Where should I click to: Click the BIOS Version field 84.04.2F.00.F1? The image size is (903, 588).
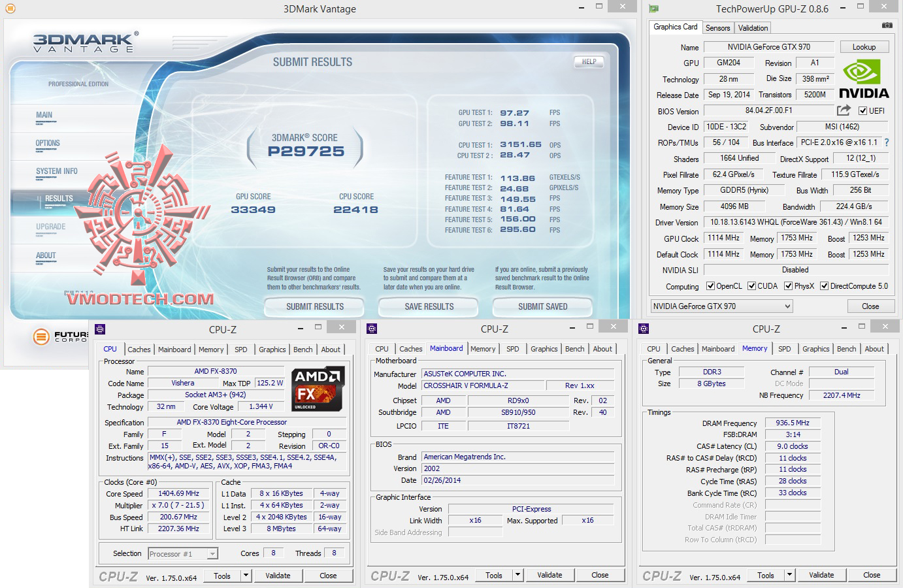point(768,110)
